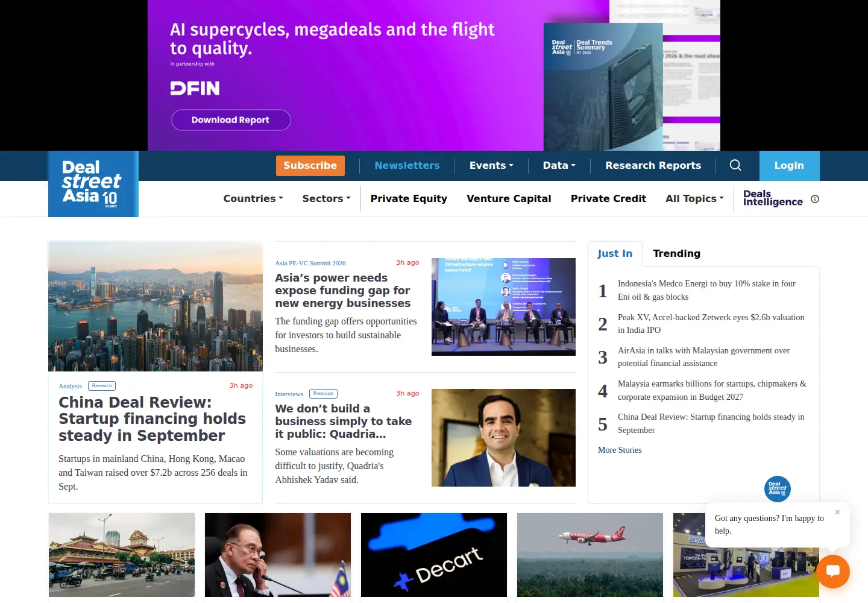Click the Login button
Image resolution: width=868 pixels, height=603 pixels.
789,166
